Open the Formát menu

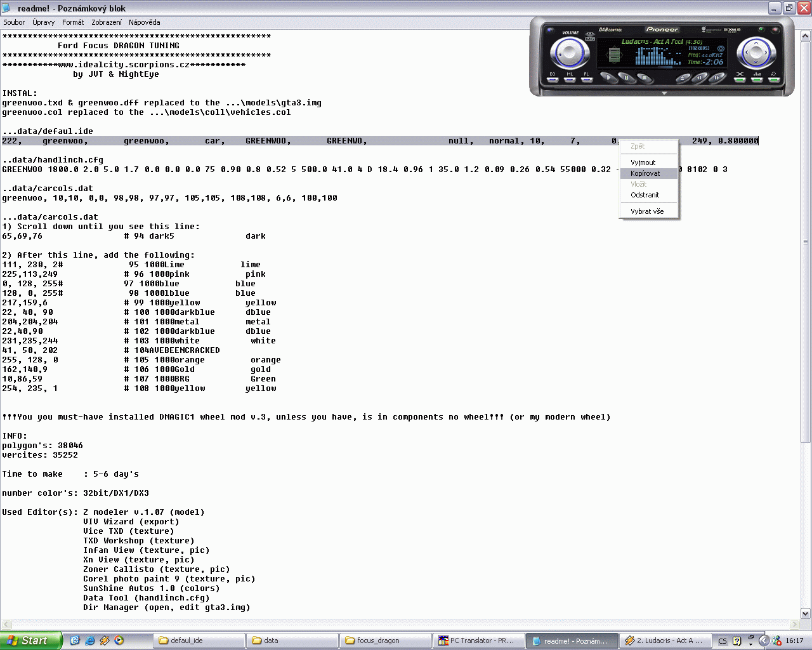click(73, 22)
